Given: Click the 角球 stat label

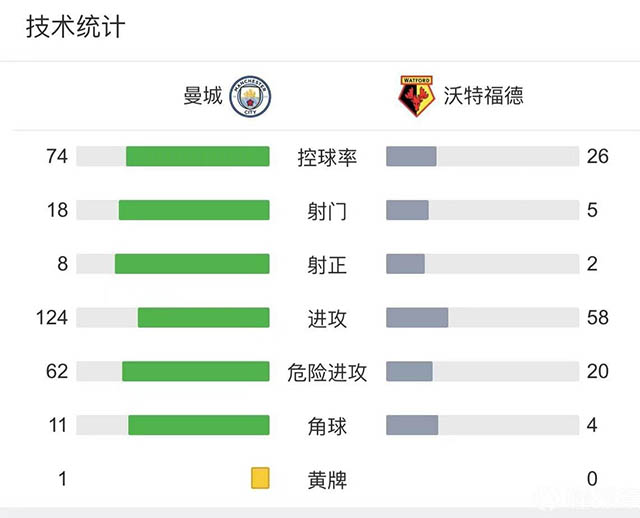Looking at the screenshot, I should [327, 425].
